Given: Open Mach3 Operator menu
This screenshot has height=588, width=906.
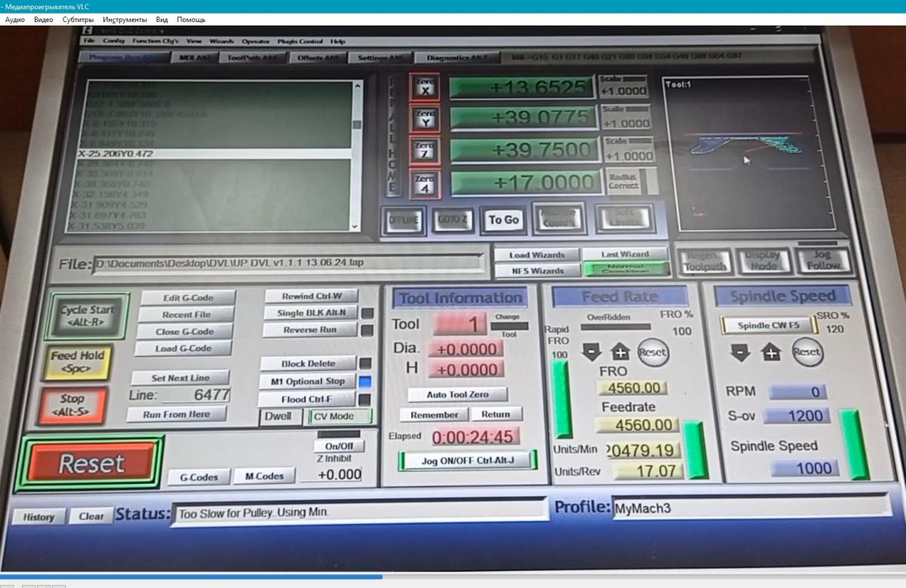Looking at the screenshot, I should [257, 42].
